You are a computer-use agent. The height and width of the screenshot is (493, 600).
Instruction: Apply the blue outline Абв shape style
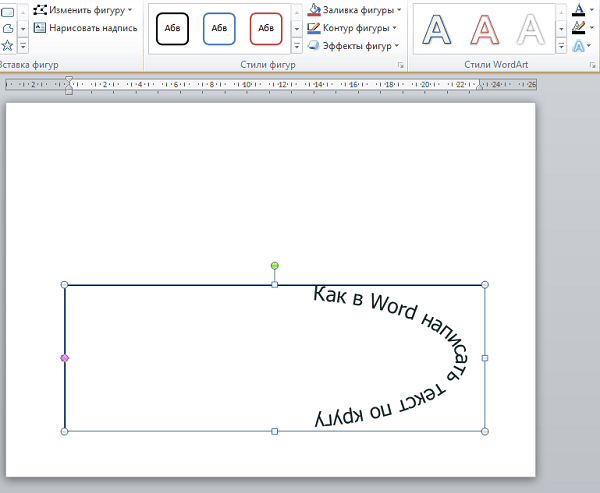click(x=219, y=29)
